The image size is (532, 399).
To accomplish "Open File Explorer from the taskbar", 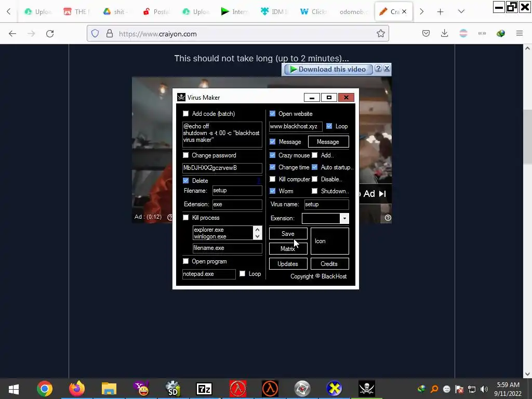I will point(109,389).
